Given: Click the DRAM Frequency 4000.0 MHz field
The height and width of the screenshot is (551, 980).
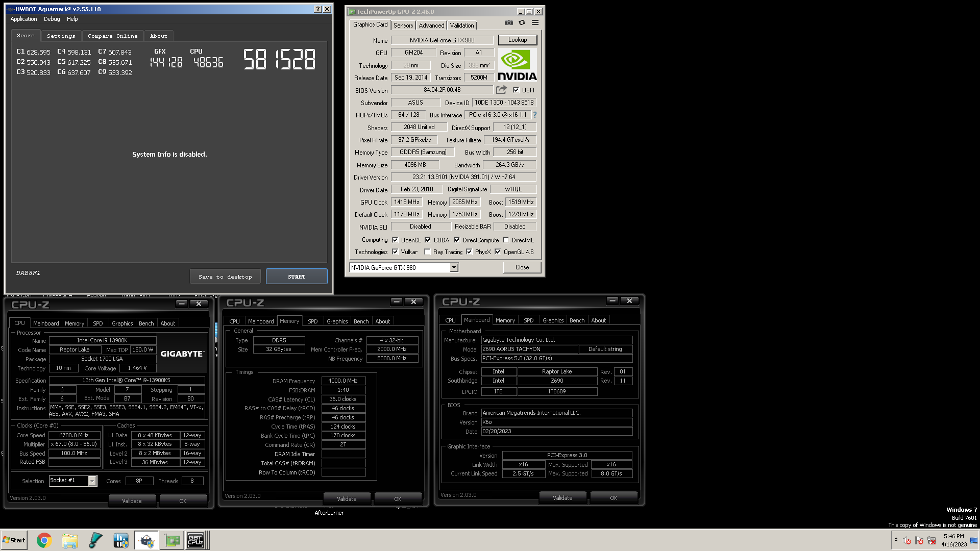Looking at the screenshot, I should (x=343, y=381).
